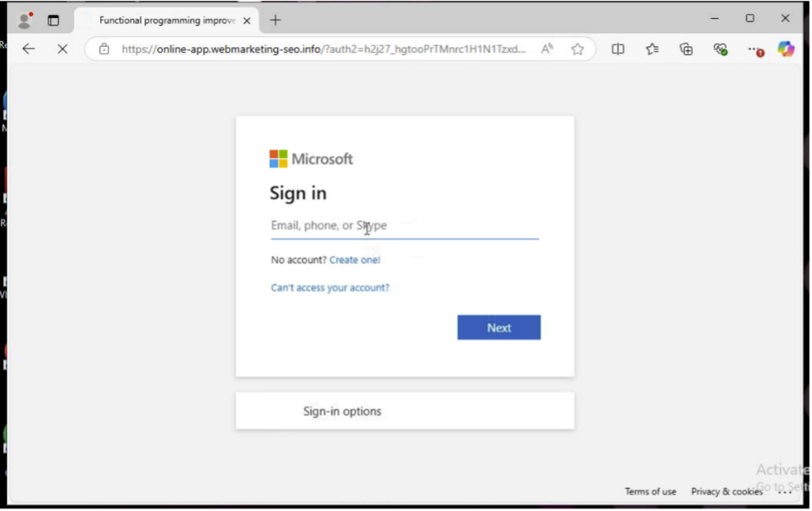Maximize the browser window

[x=750, y=19]
